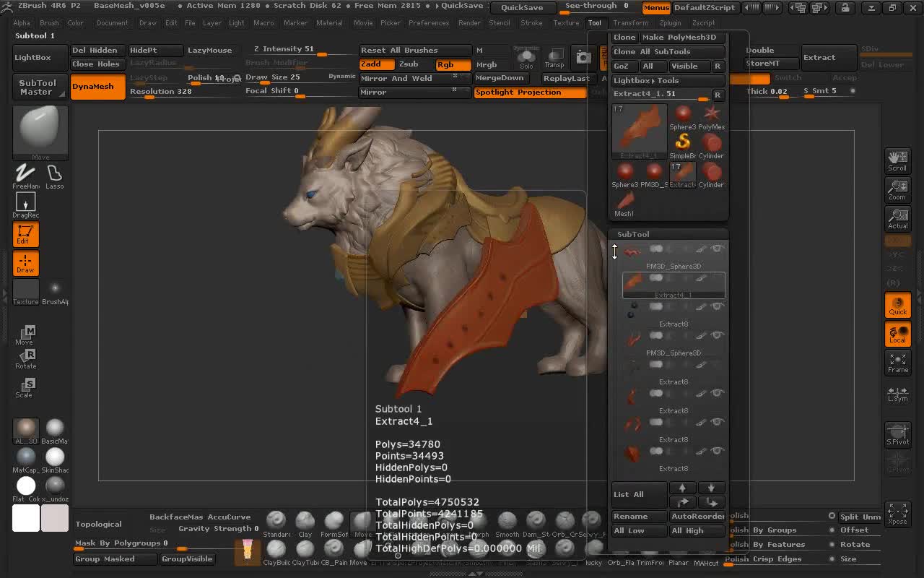Click the AutoReorder button
Screen dimensions: 924x578
coord(697,517)
